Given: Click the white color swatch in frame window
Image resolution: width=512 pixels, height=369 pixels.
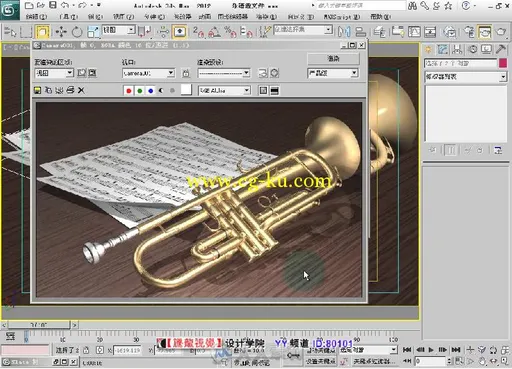Looking at the screenshot, I should click(x=186, y=90).
